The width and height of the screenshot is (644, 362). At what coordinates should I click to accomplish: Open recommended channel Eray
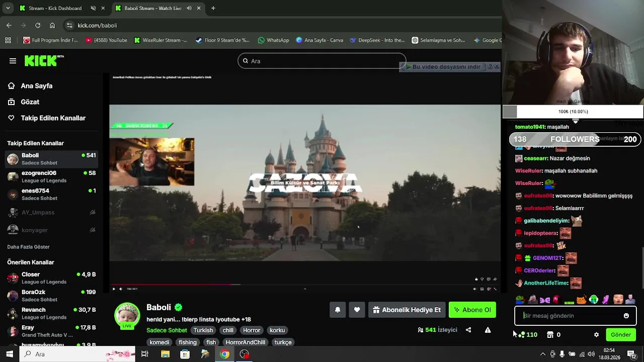(x=51, y=331)
